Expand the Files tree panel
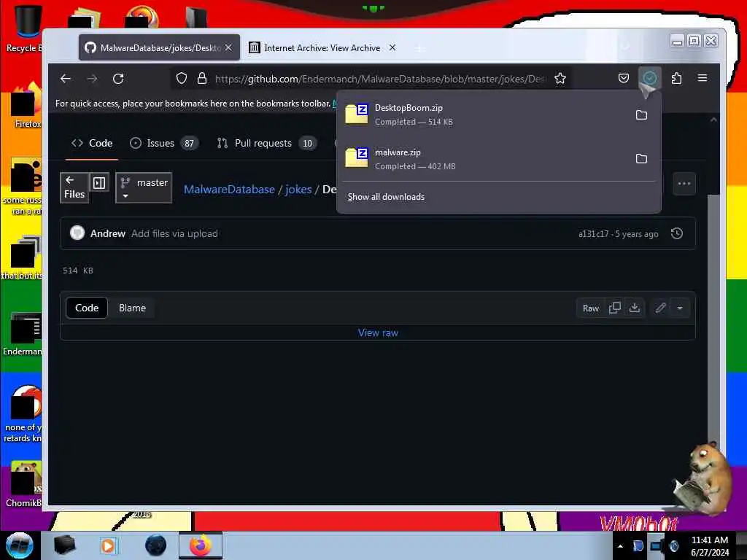This screenshot has width=747, height=560. click(x=74, y=187)
